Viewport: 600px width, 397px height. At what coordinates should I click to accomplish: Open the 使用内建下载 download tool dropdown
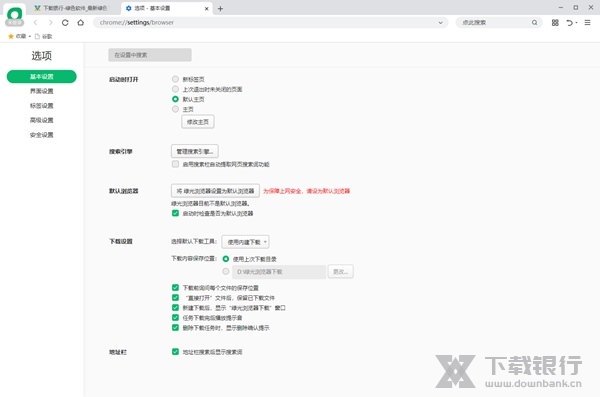tap(245, 242)
